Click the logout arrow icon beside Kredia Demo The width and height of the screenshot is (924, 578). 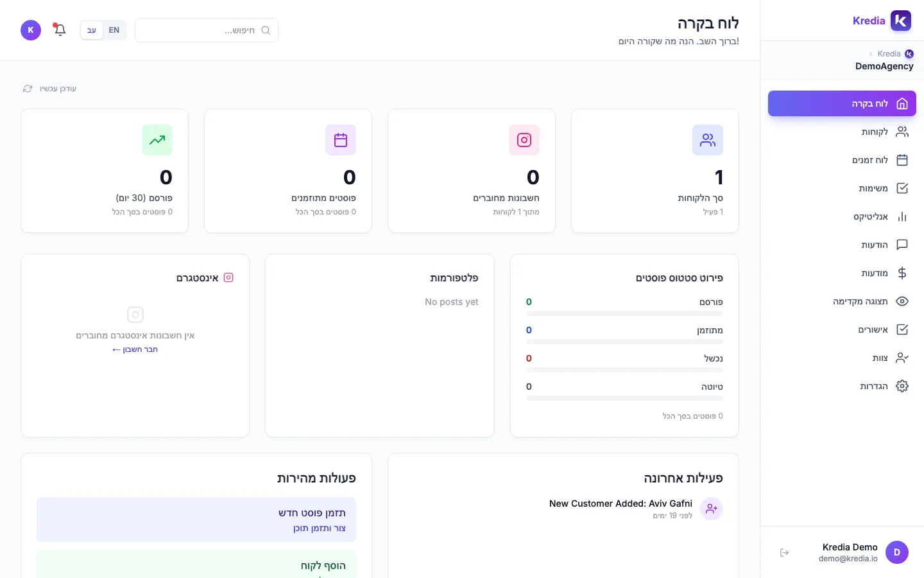[784, 553]
